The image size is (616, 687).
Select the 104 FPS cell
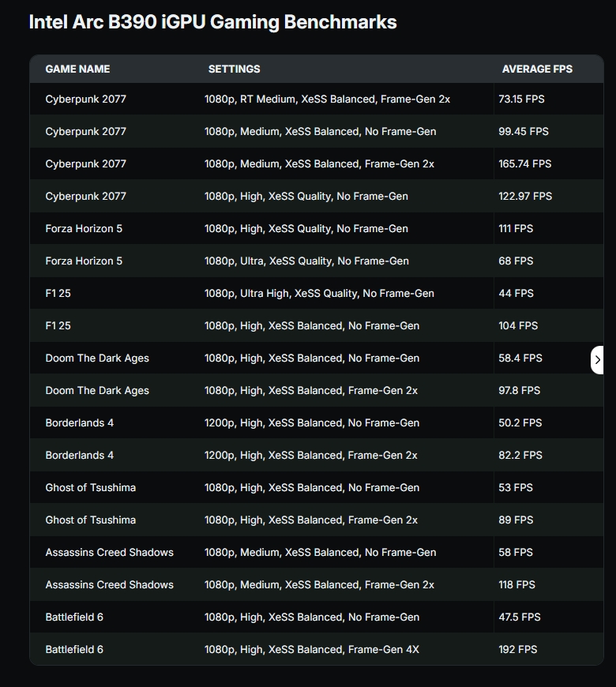518,326
